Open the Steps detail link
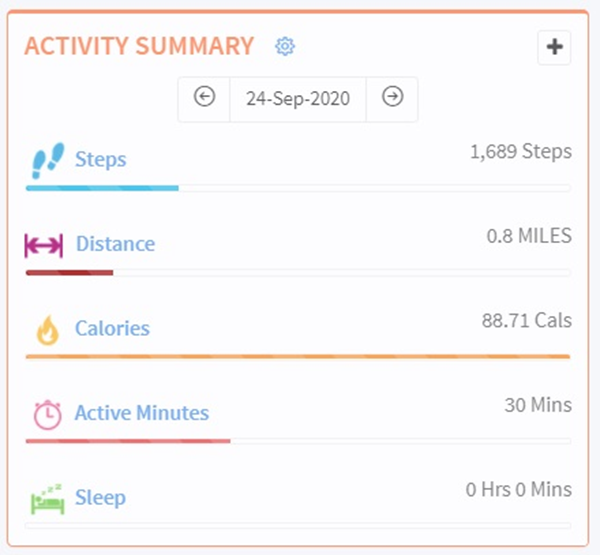 pyautogui.click(x=101, y=159)
